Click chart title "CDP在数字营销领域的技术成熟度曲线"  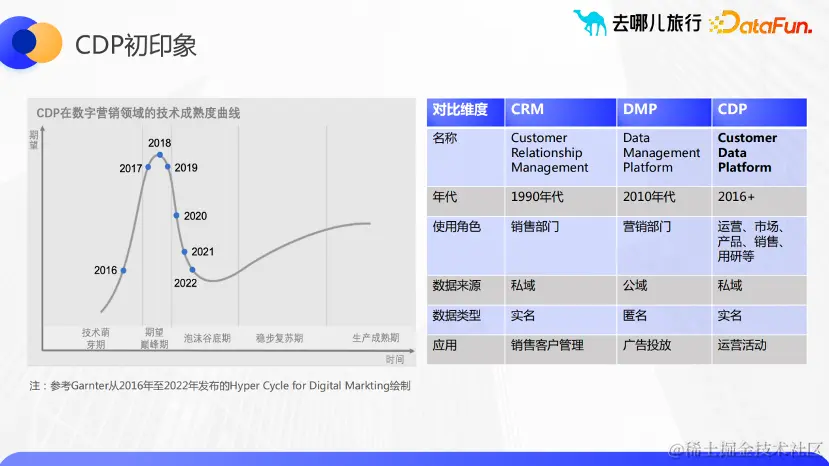pos(138,113)
